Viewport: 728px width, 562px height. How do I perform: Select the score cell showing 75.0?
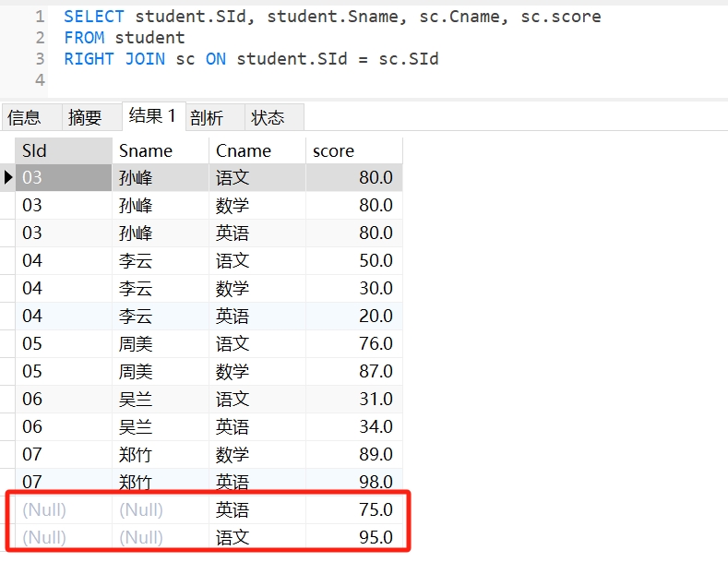(353, 509)
